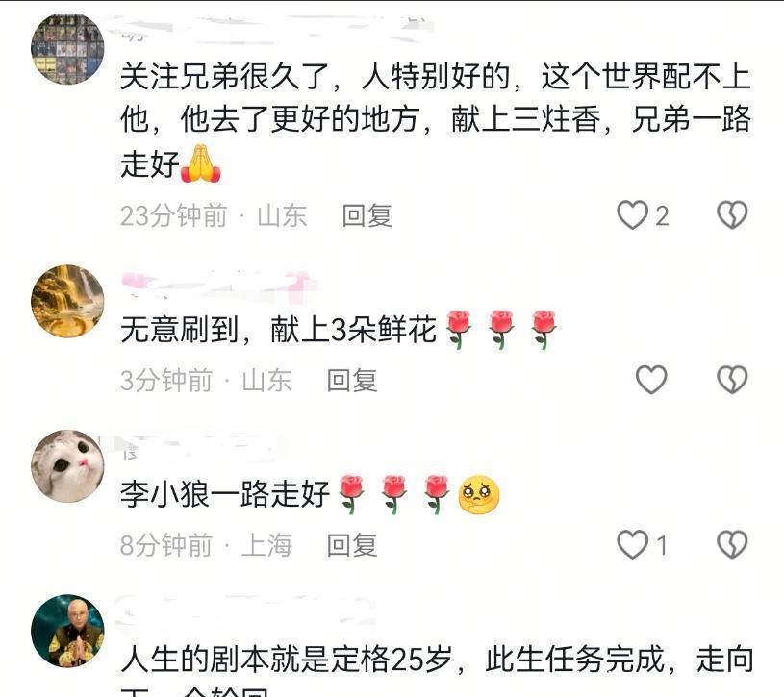The height and width of the screenshot is (697, 784).
Task: Like the comment posted 23分钟前 from 山东
Action: coord(633,215)
